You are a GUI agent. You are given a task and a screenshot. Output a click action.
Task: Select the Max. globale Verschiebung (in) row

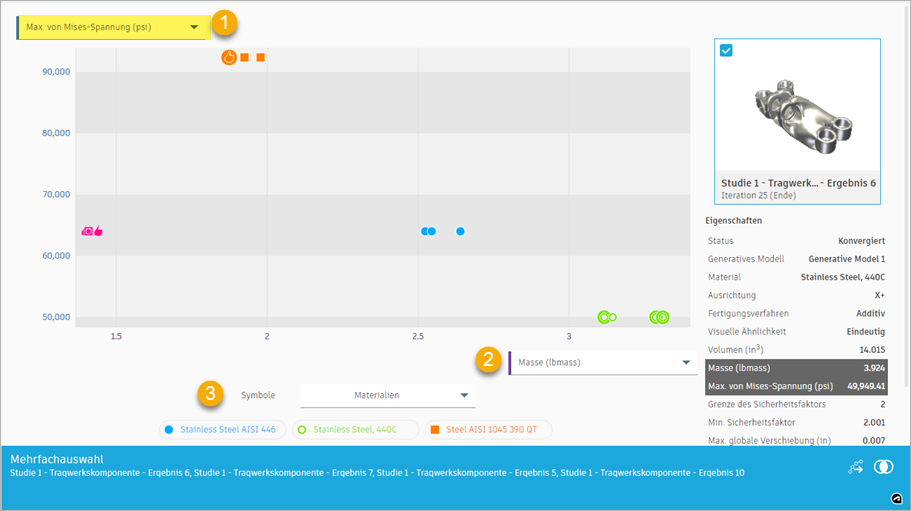tap(796, 441)
